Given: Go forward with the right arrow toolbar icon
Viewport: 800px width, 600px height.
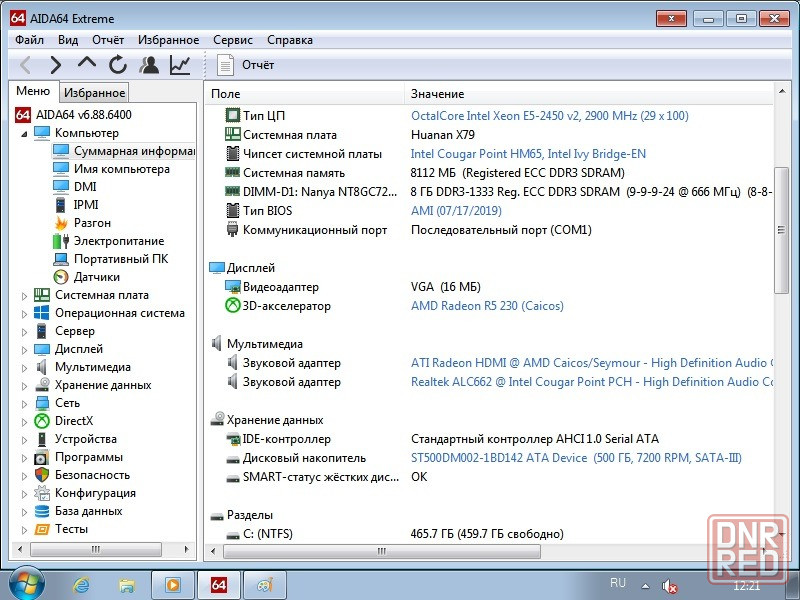Looking at the screenshot, I should click(55, 65).
